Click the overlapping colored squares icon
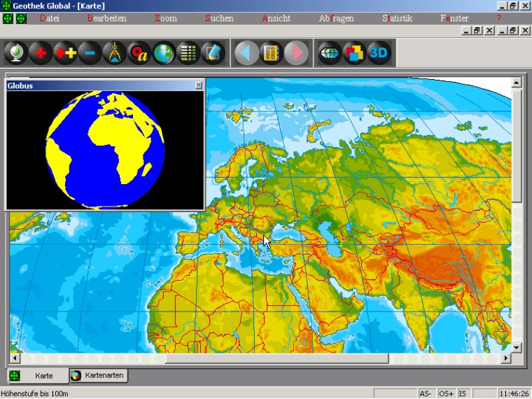The width and height of the screenshot is (532, 399). point(354,53)
